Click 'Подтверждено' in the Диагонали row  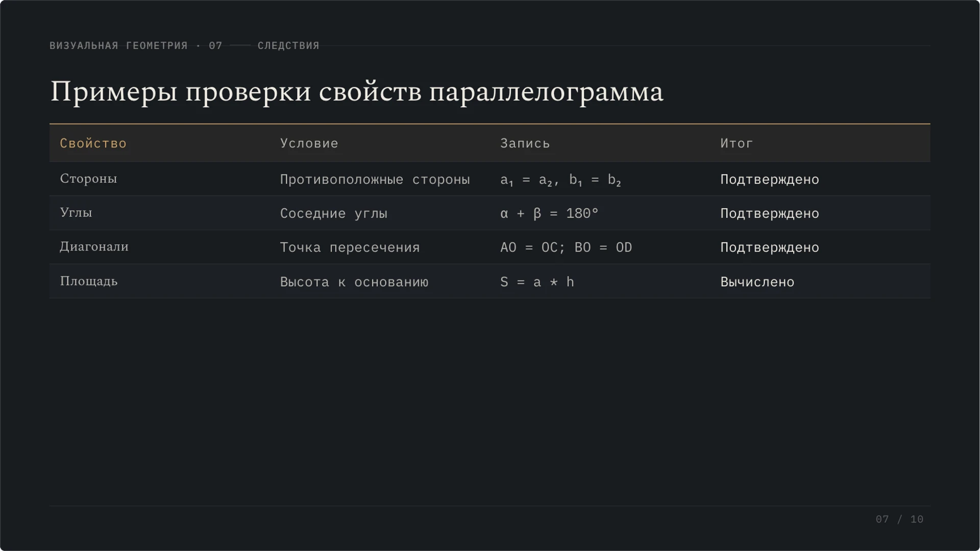(769, 247)
